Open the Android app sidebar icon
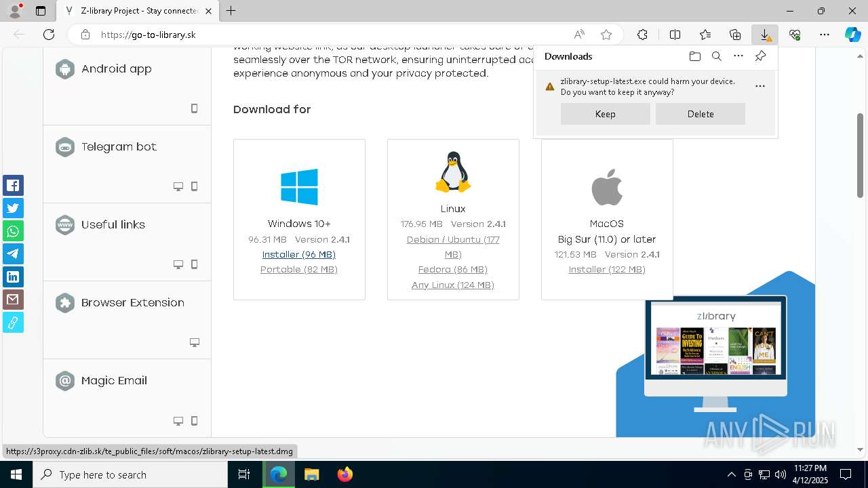The width and height of the screenshot is (868, 488). (x=65, y=69)
